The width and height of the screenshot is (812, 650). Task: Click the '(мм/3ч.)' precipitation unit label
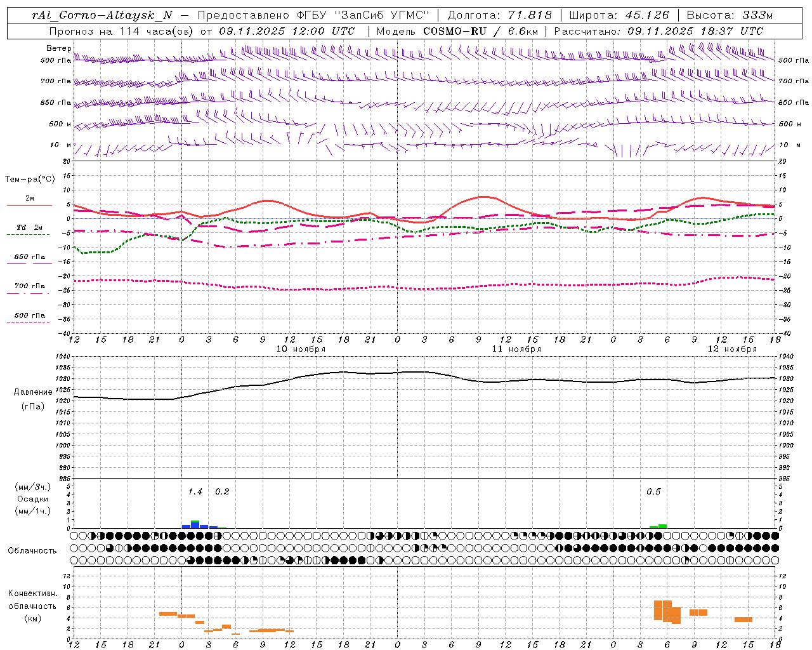point(32,487)
